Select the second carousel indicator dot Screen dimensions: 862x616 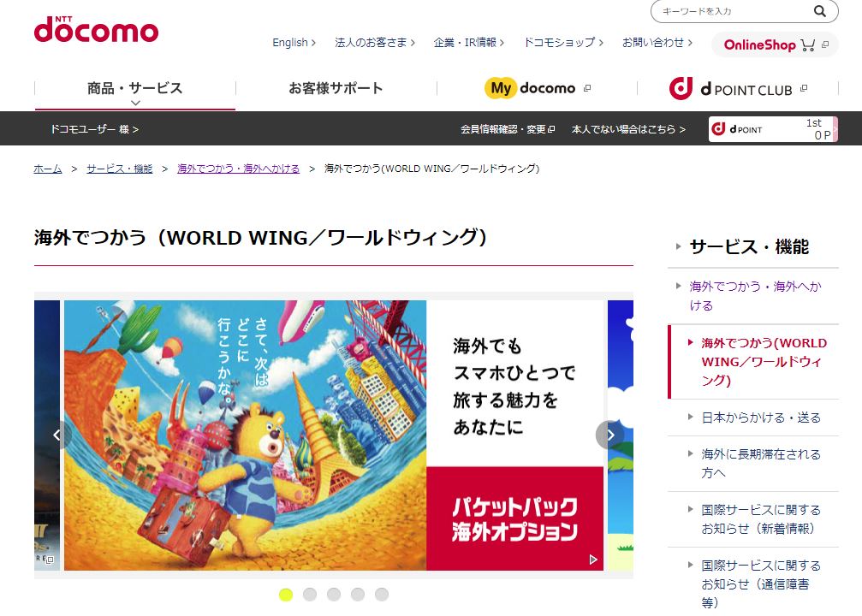point(310,594)
